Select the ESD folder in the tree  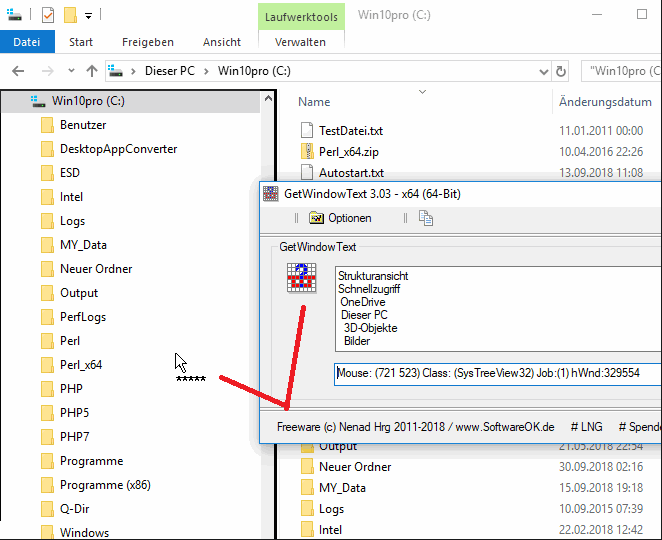(x=70, y=173)
